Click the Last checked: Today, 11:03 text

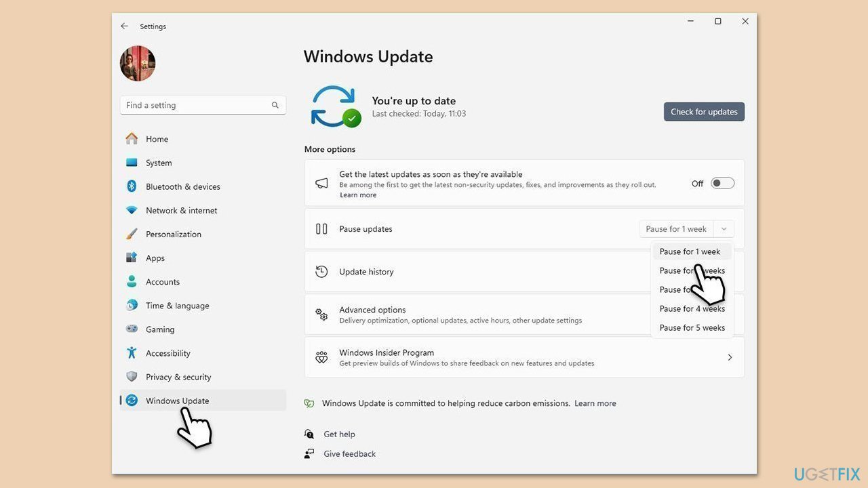coord(419,114)
